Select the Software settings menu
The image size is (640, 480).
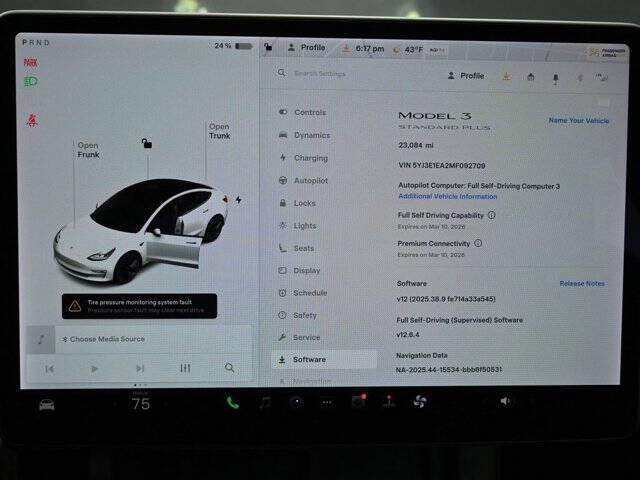[324, 360]
